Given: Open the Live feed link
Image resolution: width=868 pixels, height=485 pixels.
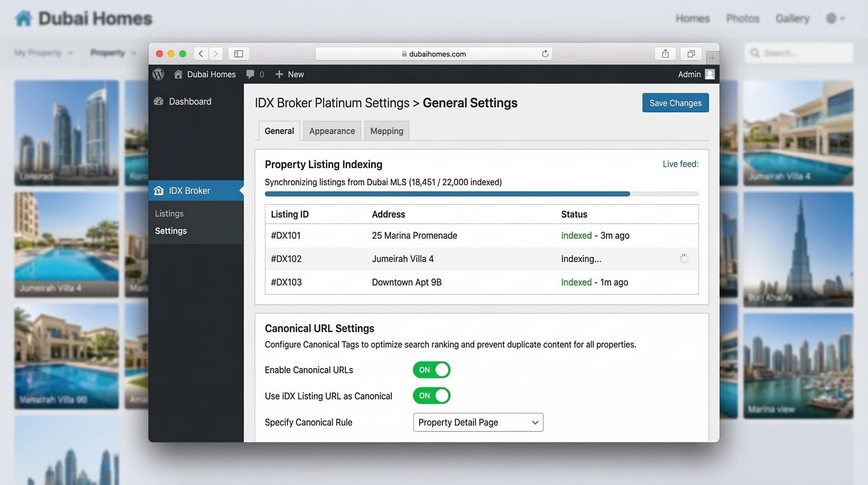Looking at the screenshot, I should click(x=680, y=164).
